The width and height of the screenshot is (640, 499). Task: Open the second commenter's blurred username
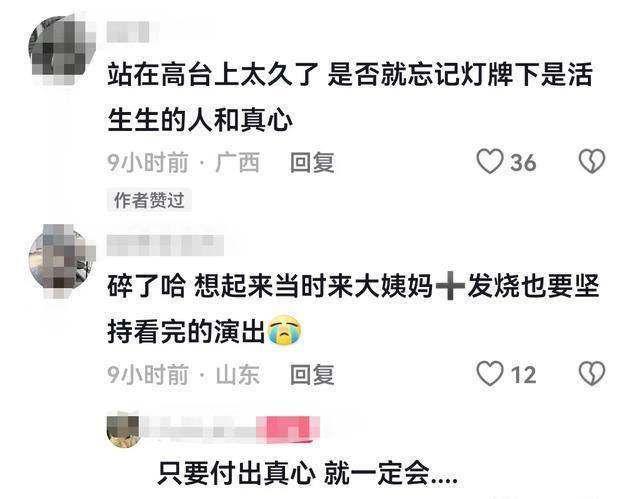click(165, 245)
